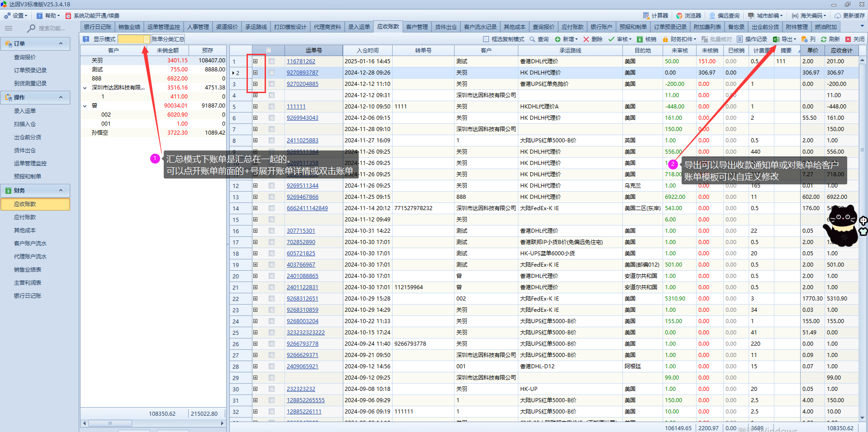Check the select-all checkbox in grid header
The image size is (868, 432).
(x=268, y=50)
